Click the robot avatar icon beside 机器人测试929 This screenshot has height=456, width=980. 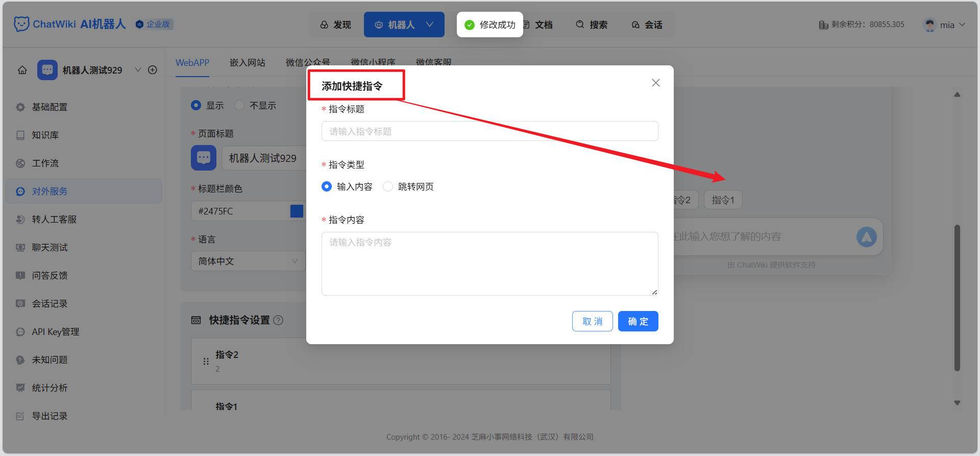click(47, 70)
